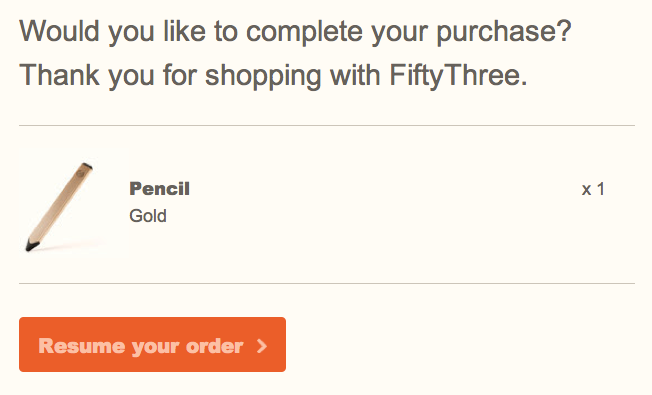Image resolution: width=652 pixels, height=395 pixels.
Task: Click the word FiftyThree in the heading
Action: pyautogui.click(x=454, y=76)
